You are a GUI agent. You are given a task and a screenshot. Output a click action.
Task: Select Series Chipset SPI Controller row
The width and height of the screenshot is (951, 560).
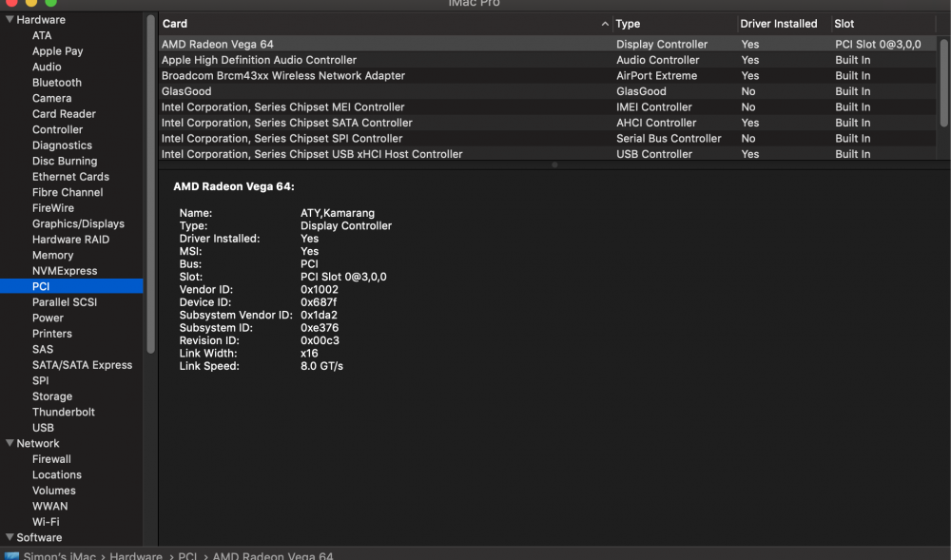548,138
